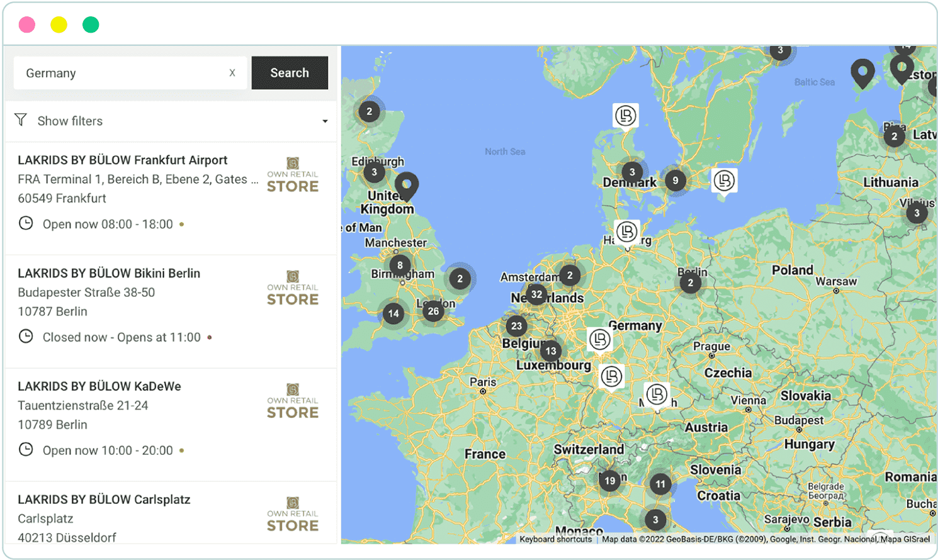Open the Show filters chevron on the right
The image size is (938, 560).
325,121
